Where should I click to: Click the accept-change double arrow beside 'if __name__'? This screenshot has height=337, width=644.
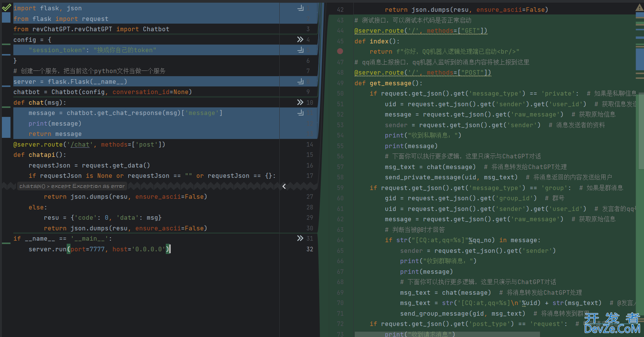[300, 238]
